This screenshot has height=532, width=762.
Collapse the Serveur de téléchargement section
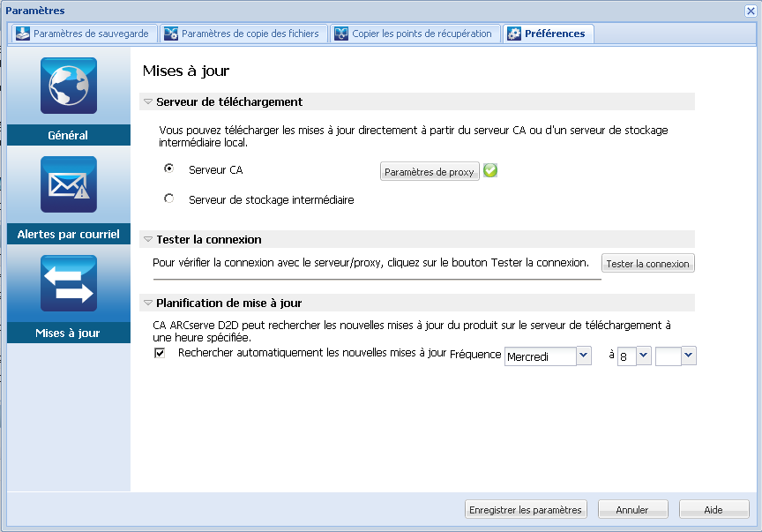[x=148, y=101]
